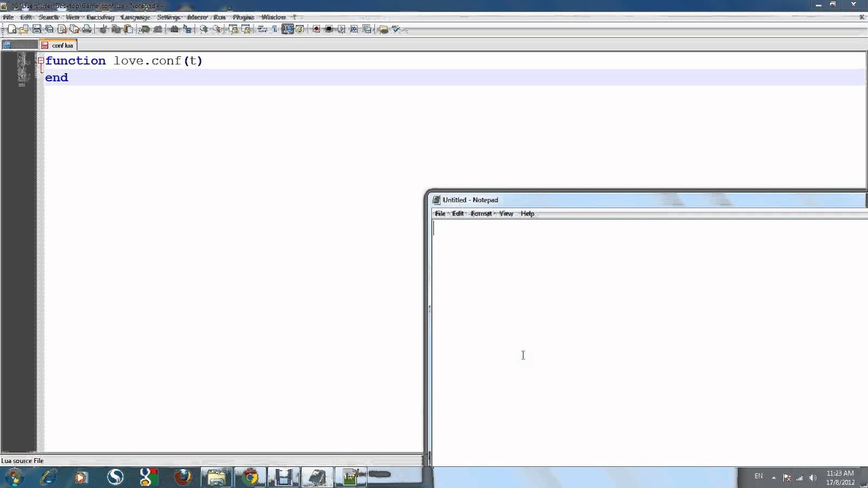This screenshot has width=868, height=488.
Task: Toggle synchronized horizontal scrolling icon
Action: point(245,29)
